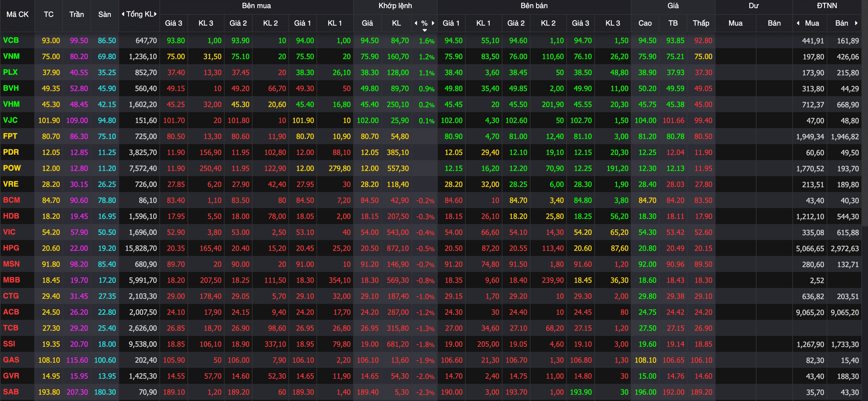Click FPT foreign buy value 1,949,34
Screen dimensions: 868x401
click(x=810, y=137)
